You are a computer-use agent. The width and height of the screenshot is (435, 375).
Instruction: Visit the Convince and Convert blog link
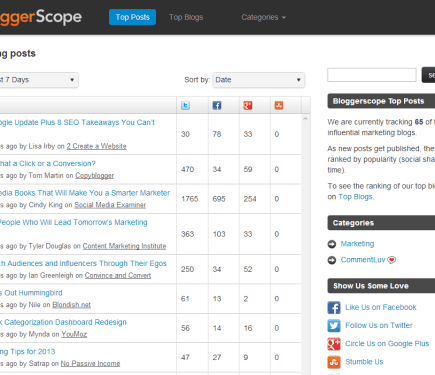point(118,275)
